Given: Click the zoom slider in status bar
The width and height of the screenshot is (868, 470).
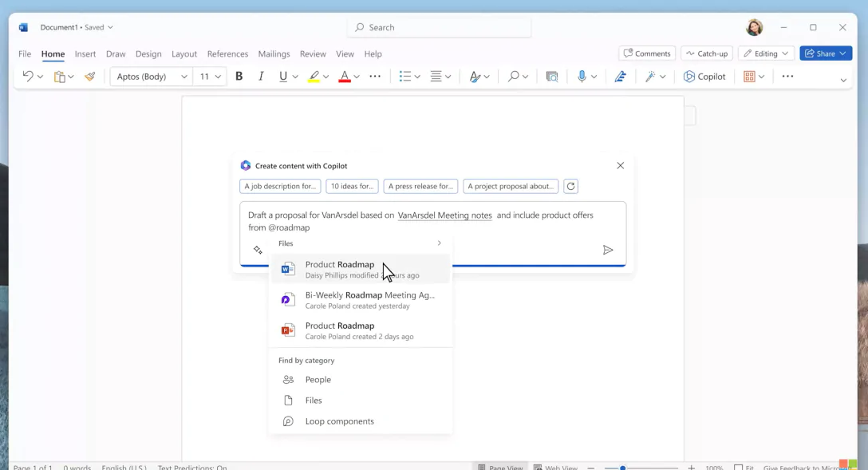Looking at the screenshot, I should pyautogui.click(x=623, y=467).
